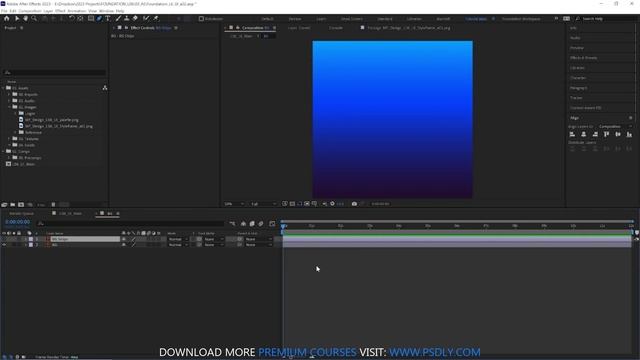Screen dimensions: 640x360
Task: Align layers to top edge
Action: tap(607, 134)
